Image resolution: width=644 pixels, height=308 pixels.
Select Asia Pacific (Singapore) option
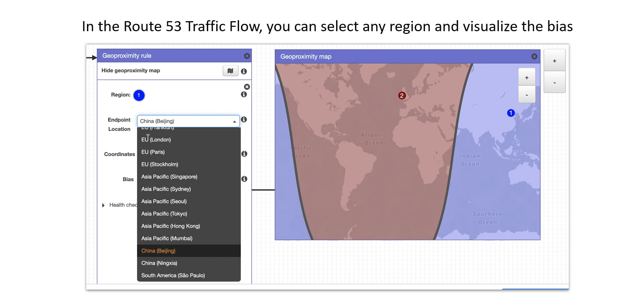pyautogui.click(x=189, y=177)
